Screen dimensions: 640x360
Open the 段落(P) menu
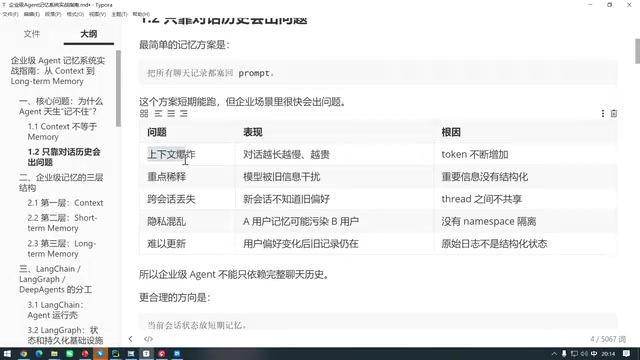pos(53,14)
